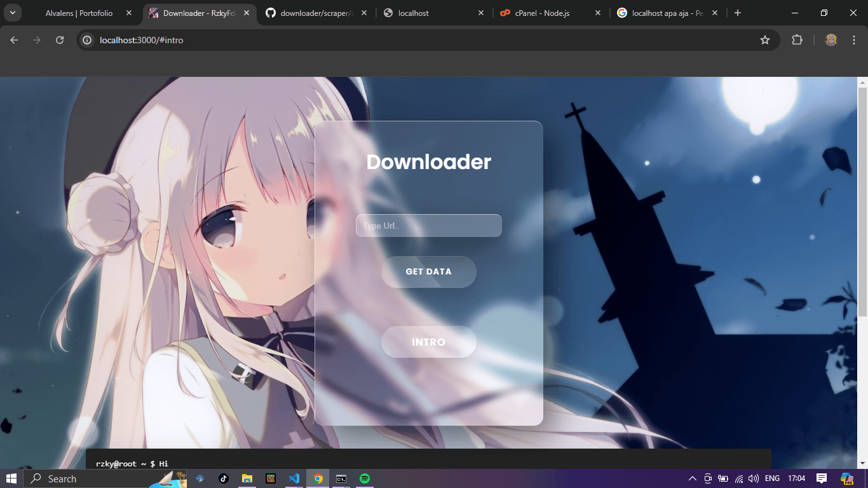The height and width of the screenshot is (488, 868).
Task: Close the GitHub downloader/scraper tab
Action: (363, 13)
